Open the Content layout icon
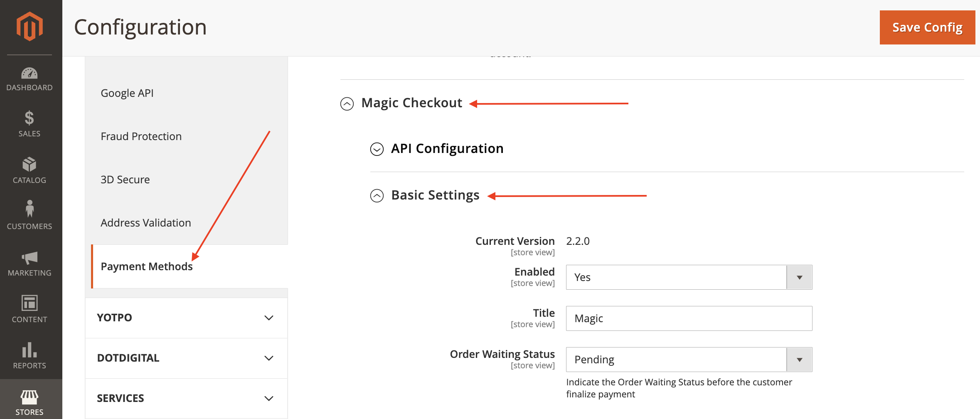This screenshot has height=419, width=980. coord(29,303)
